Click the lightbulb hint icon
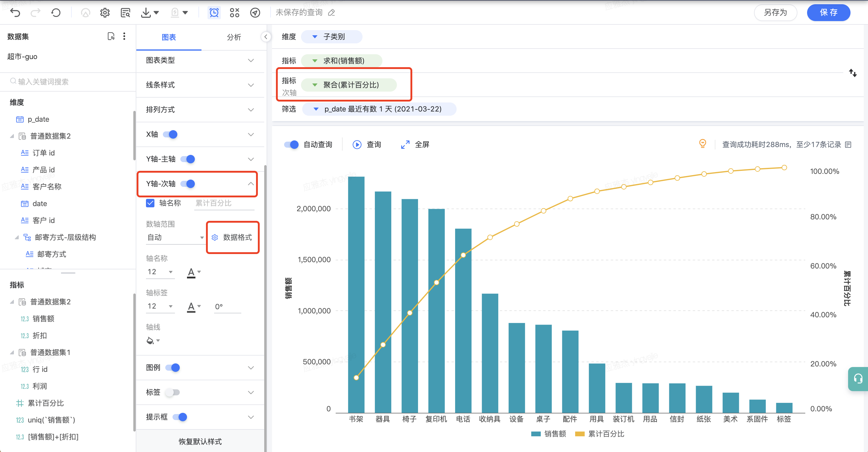This screenshot has height=452, width=868. pos(702,144)
